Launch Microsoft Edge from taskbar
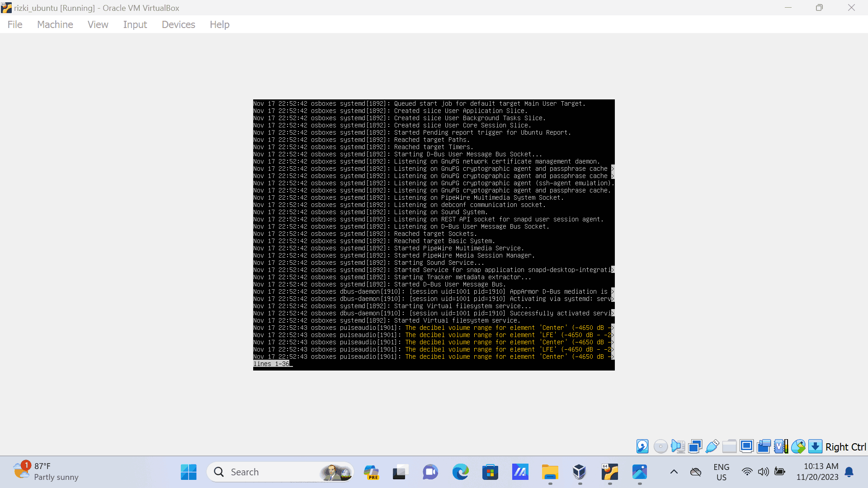This screenshot has height=488, width=868. click(x=460, y=472)
